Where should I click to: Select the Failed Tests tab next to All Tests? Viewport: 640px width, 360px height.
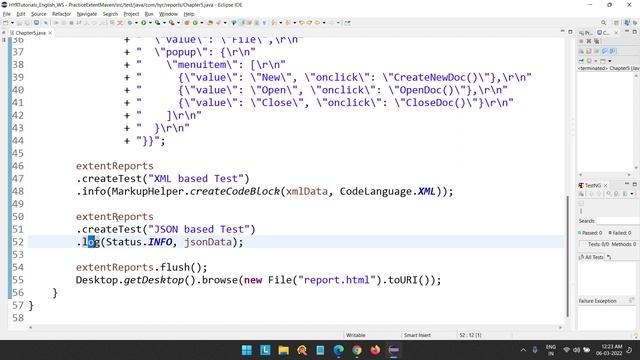coord(609,257)
